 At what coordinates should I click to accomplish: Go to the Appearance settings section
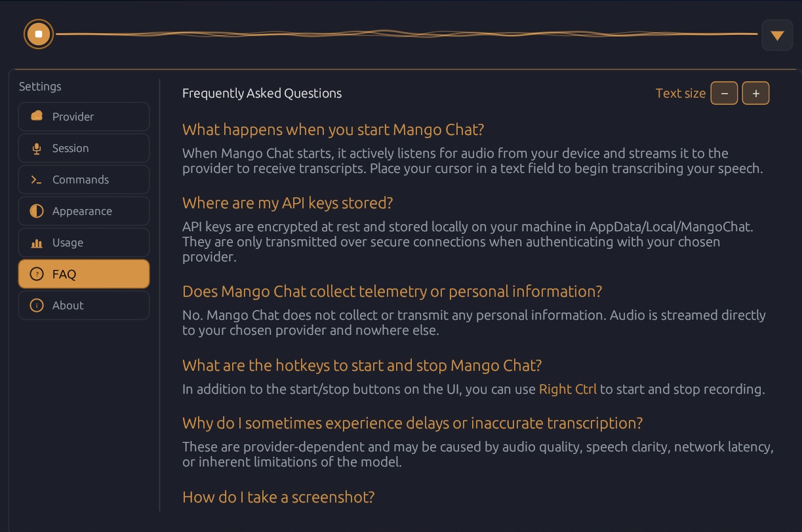82,211
